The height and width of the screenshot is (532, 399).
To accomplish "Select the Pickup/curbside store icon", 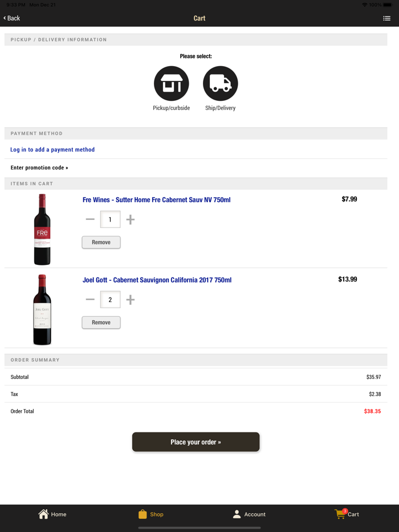I will (x=171, y=83).
